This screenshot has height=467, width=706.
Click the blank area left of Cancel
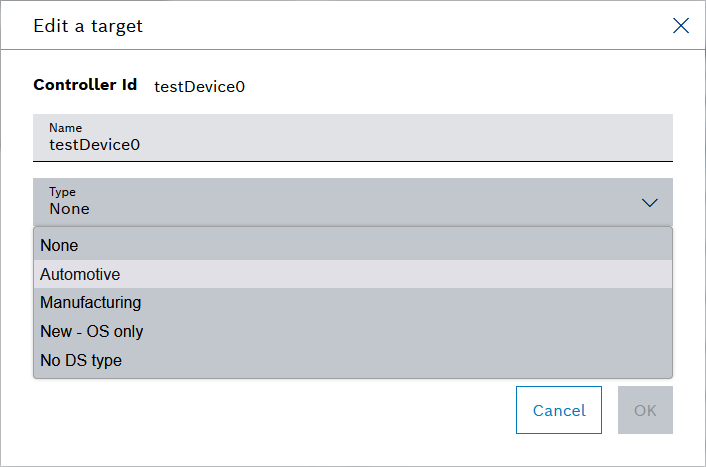point(270,410)
